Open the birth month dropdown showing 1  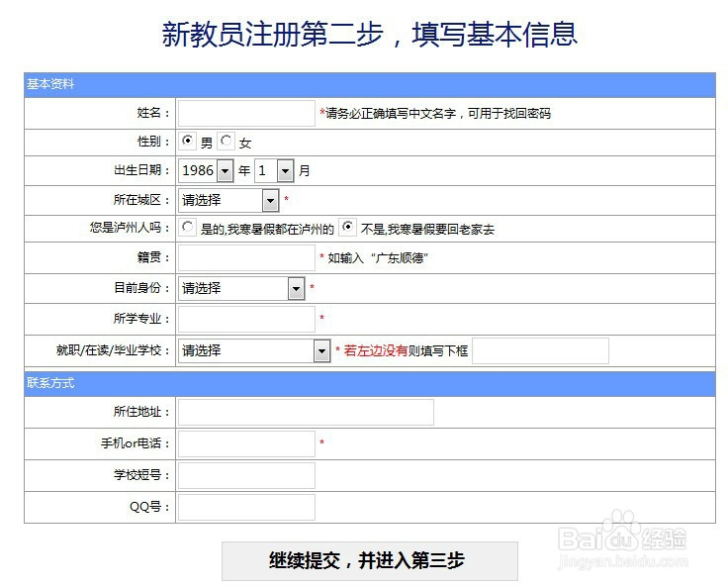pos(274,171)
